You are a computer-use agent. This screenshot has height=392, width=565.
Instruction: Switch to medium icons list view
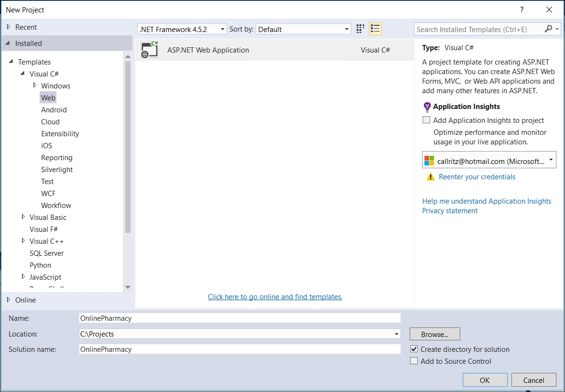point(375,29)
